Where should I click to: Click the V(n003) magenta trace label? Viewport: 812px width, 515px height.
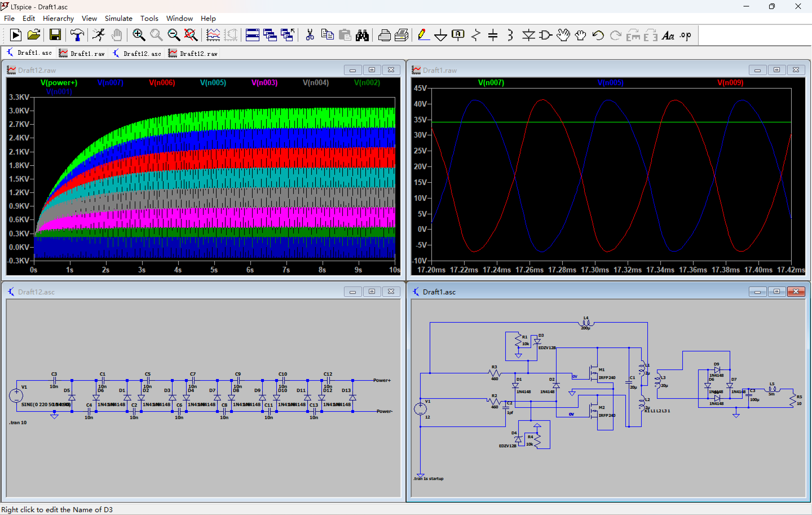point(264,83)
